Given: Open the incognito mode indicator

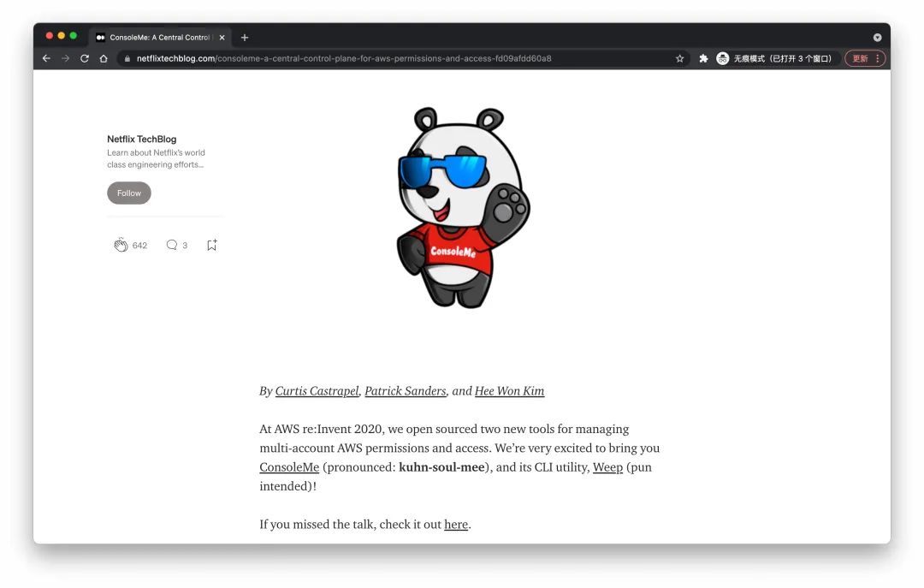Looking at the screenshot, I should (773, 58).
